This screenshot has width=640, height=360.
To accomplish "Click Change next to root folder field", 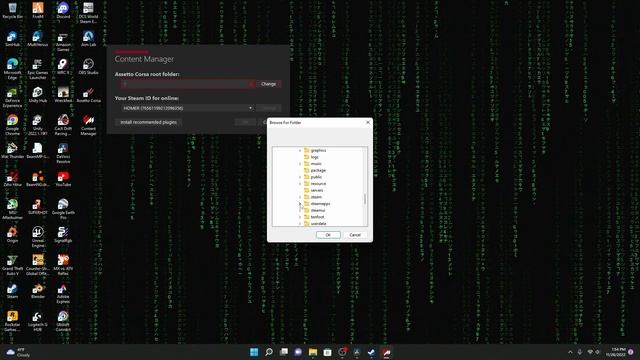I will tap(269, 84).
